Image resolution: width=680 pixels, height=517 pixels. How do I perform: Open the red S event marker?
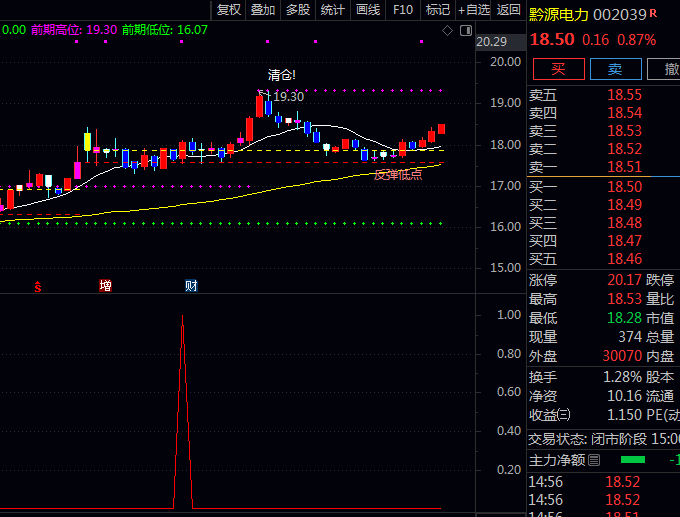[38, 286]
